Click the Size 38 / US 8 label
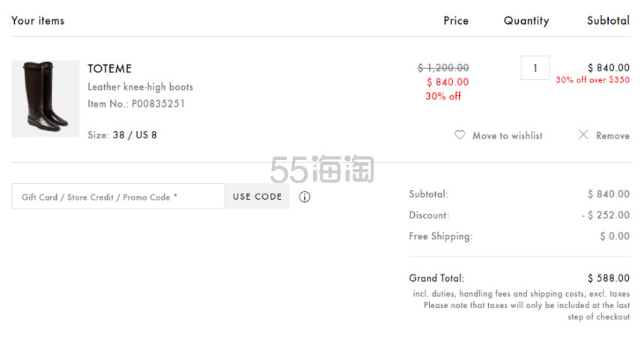Image resolution: width=644 pixels, height=338 pixels. tap(122, 135)
